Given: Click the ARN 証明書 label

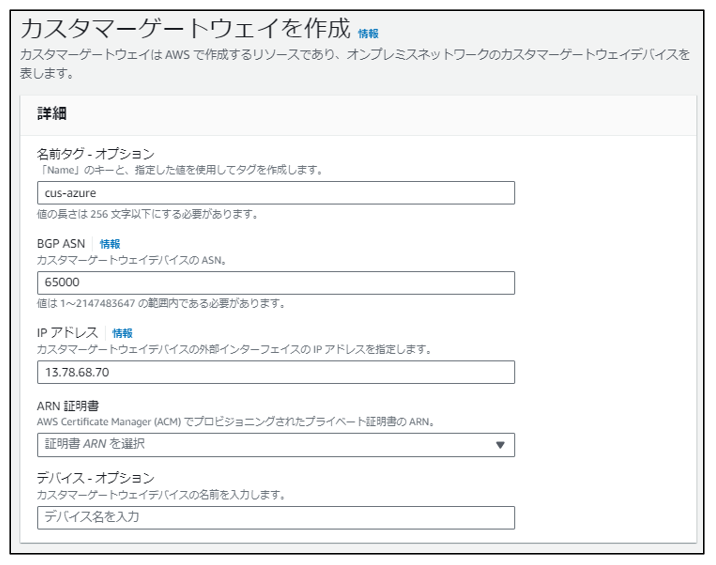Looking at the screenshot, I should [68, 406].
